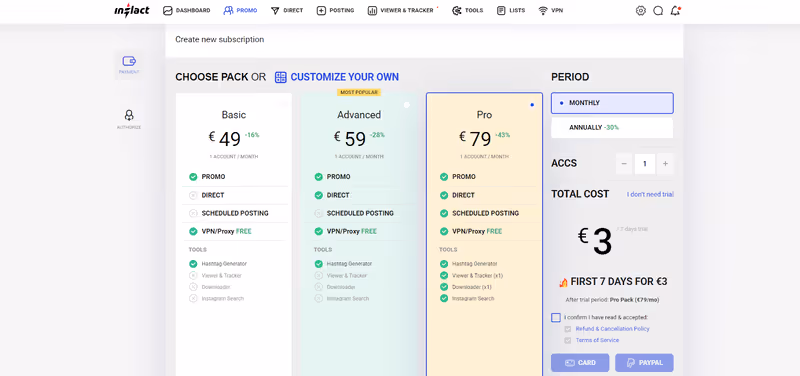Image resolution: width=800 pixels, height=376 pixels.
Task: Click I don't need trial link
Action: point(651,194)
